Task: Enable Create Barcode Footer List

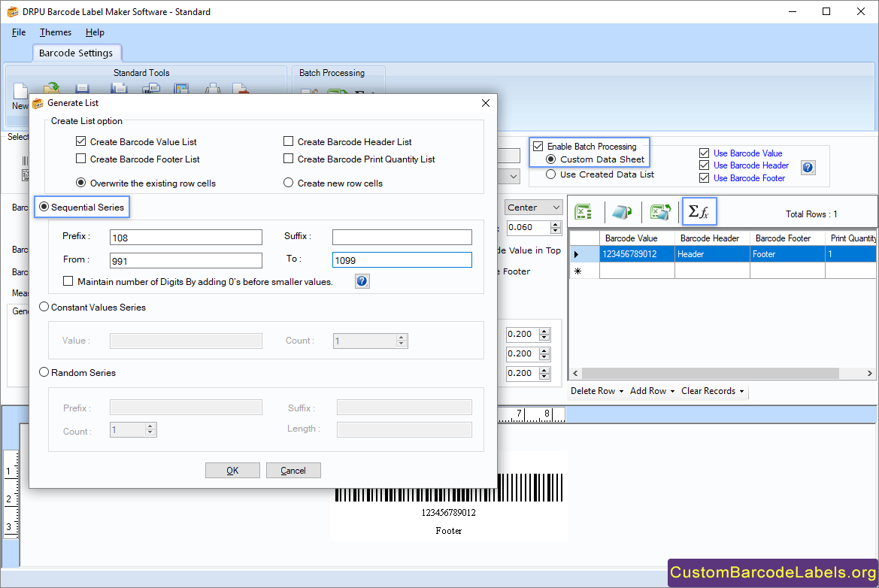Action: (x=80, y=159)
